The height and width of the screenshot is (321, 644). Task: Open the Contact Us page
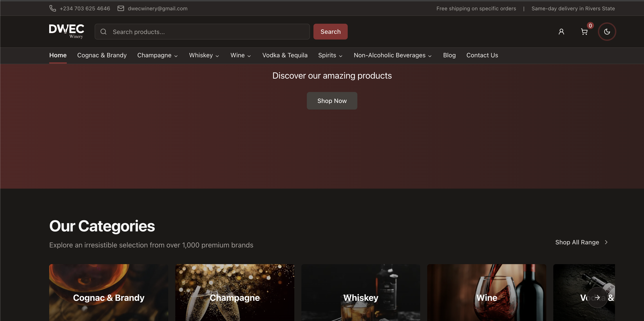[482, 55]
